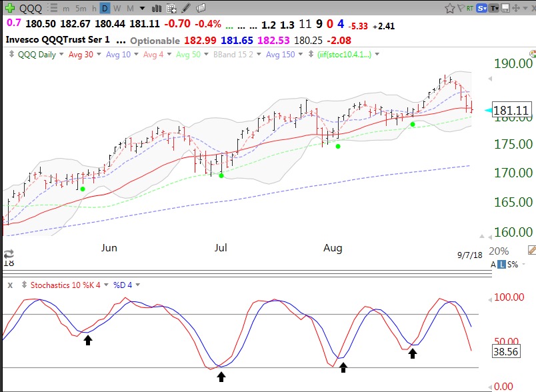536x392 pixels.
Task: Select the Weekly (W) time frame
Action: coord(117,8)
